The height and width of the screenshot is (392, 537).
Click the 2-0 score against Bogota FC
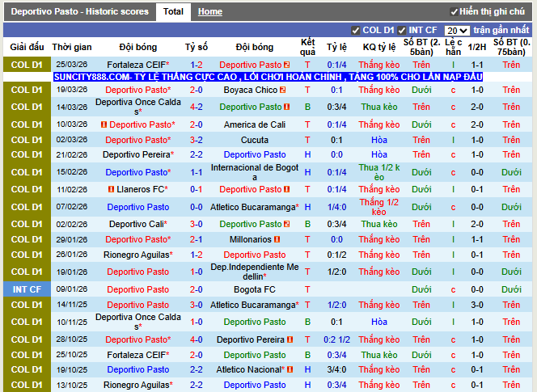pos(197,289)
